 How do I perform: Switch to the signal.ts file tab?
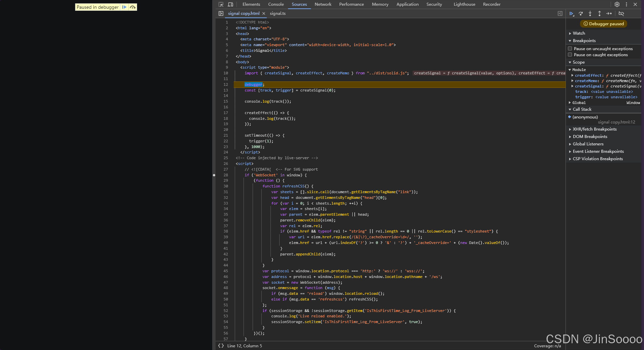tap(278, 13)
